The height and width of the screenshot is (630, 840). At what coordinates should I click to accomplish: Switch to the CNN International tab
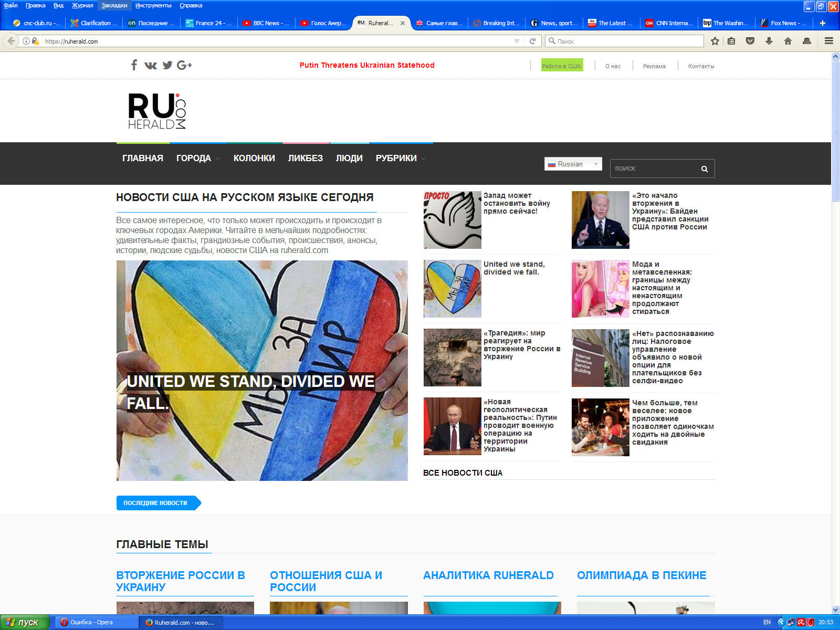(669, 23)
